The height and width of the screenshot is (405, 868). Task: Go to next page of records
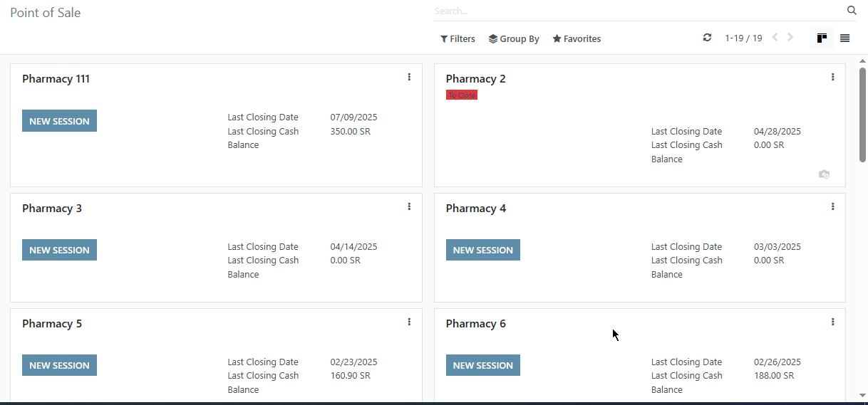point(790,38)
